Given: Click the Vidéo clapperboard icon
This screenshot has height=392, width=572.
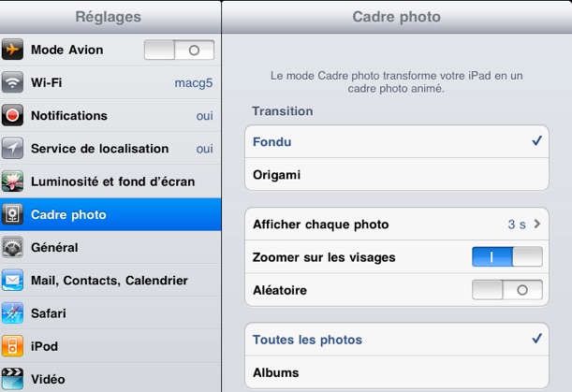Looking at the screenshot, I should (x=12, y=379).
